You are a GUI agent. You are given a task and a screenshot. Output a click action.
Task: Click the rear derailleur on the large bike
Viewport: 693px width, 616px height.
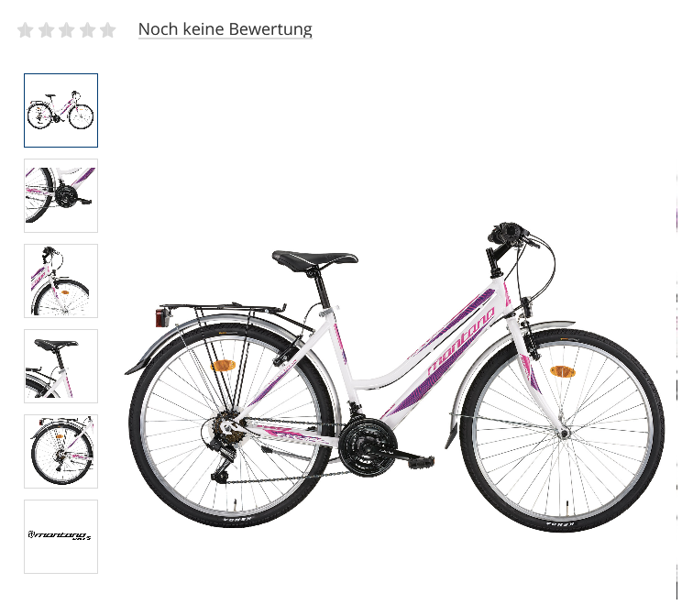point(225,464)
